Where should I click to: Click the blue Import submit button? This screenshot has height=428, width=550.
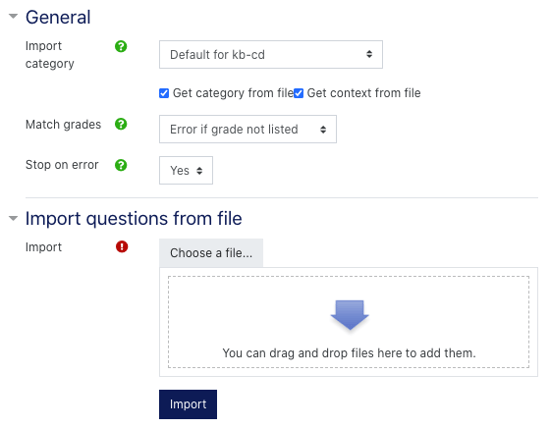(x=188, y=404)
